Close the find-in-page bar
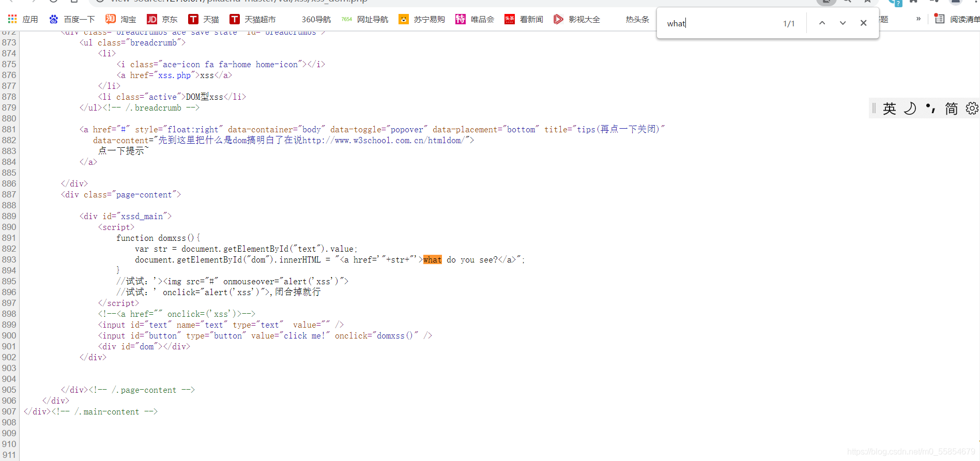 (863, 23)
